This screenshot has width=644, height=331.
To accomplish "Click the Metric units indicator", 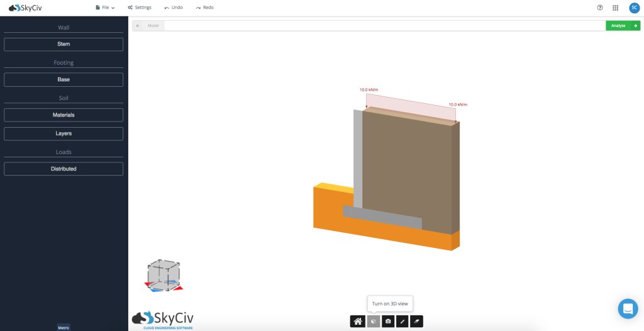I will 64,328.
